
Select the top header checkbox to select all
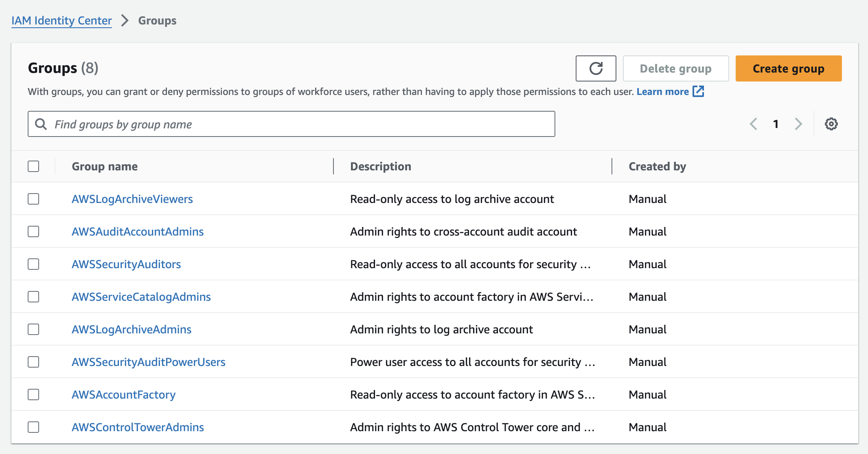[33, 167]
